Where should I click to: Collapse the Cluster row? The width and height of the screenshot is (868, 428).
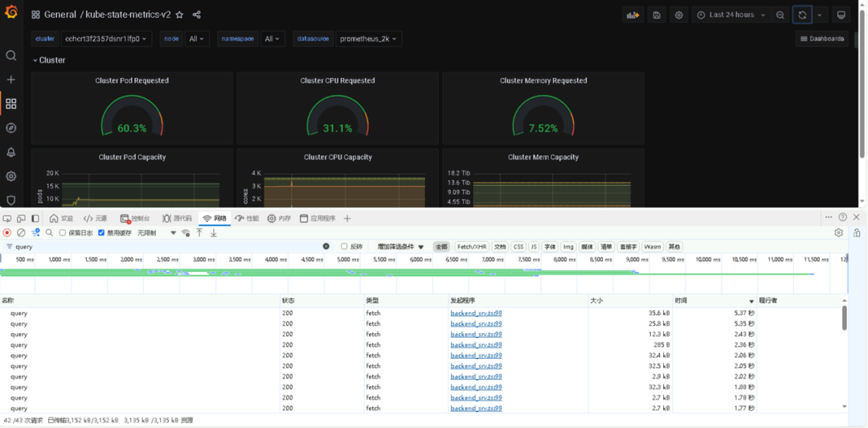coord(49,60)
